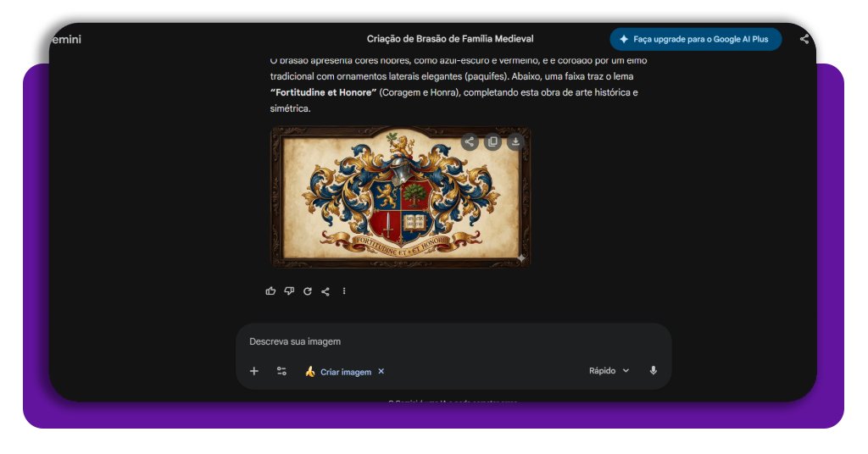Click Faça upgrade para o Google AI Plus
868x454 pixels.
696,39
